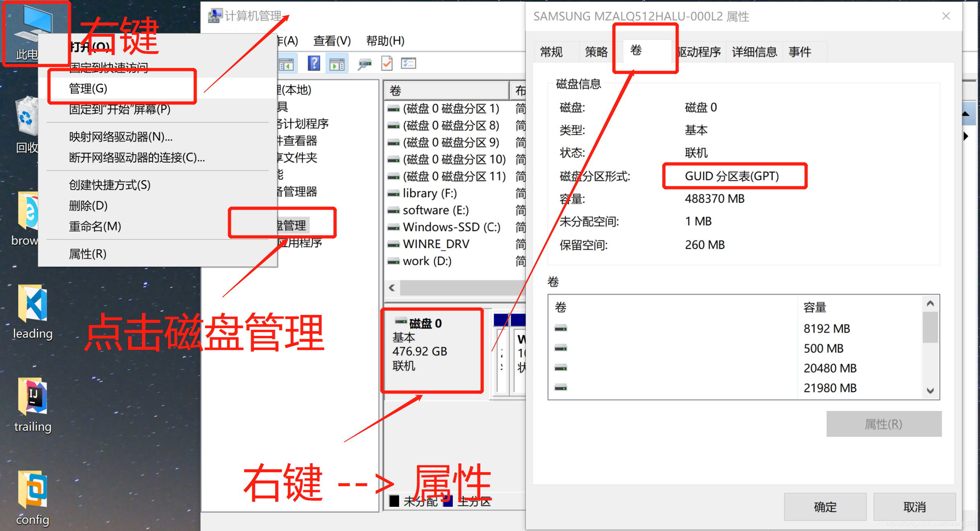Click the connect/key toolbar icon in Computer Management
980x531 pixels.
[x=364, y=63]
